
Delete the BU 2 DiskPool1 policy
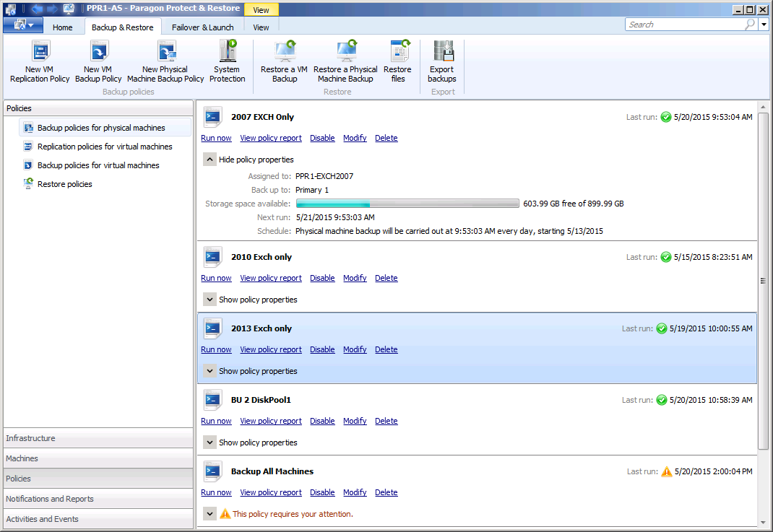point(386,421)
